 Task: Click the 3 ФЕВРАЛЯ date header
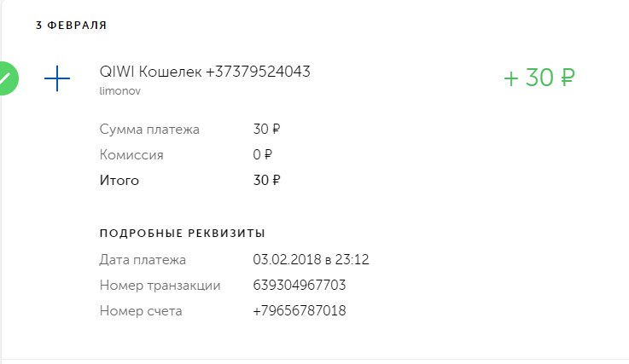tap(71, 26)
